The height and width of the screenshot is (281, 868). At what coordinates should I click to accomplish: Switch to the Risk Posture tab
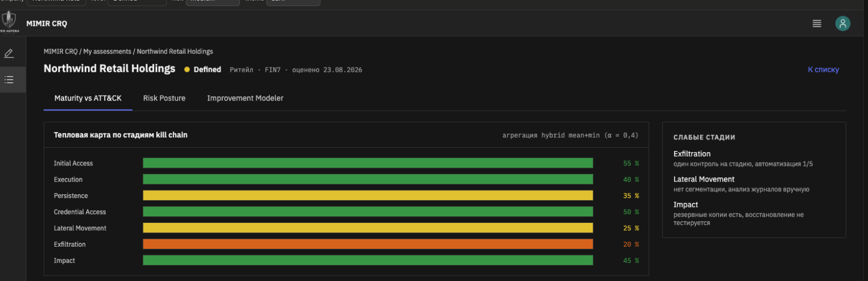(x=164, y=98)
